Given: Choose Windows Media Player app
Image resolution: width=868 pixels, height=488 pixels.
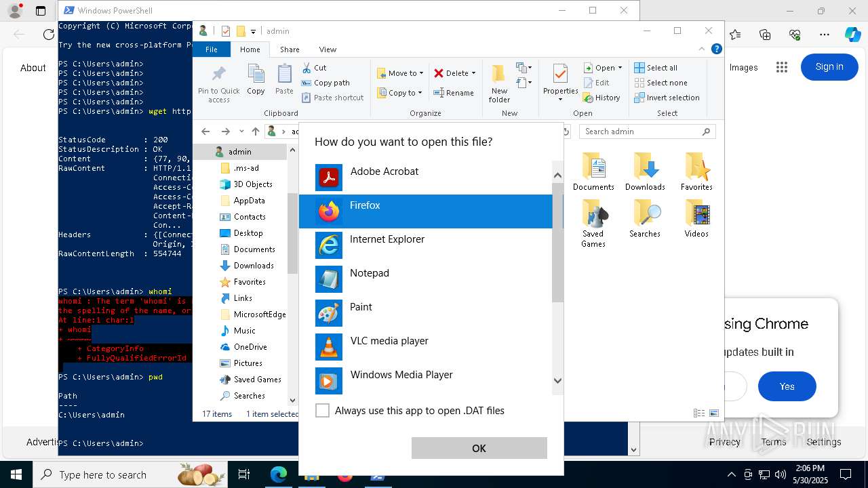Looking at the screenshot, I should (x=425, y=381).
